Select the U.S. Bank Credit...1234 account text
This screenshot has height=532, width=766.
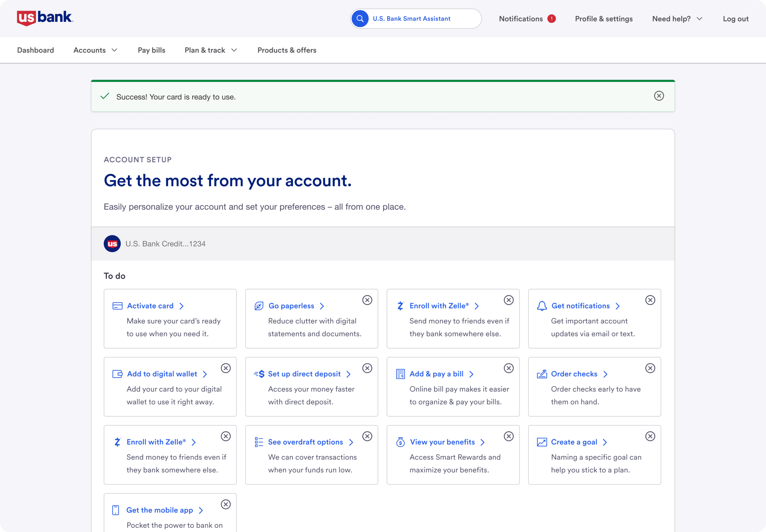coord(165,244)
